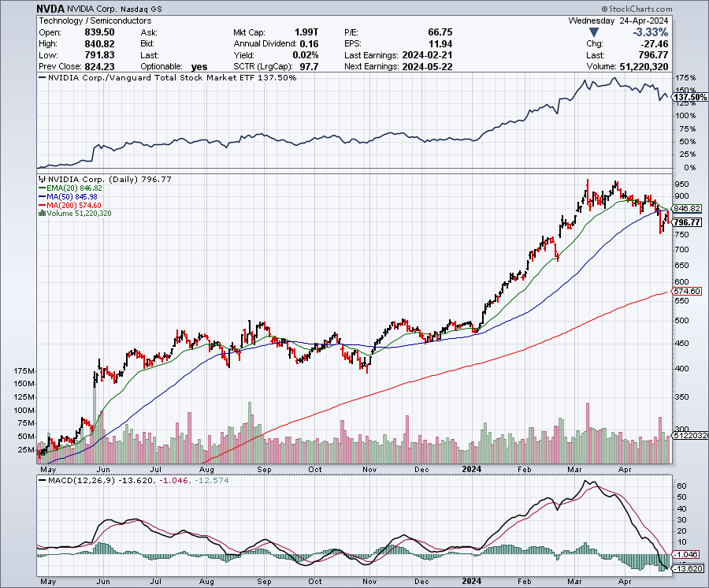This screenshot has width=709, height=588.
Task: Click the candlestick icon before NVIDIA Corp. (Daily)
Action: [x=43, y=179]
